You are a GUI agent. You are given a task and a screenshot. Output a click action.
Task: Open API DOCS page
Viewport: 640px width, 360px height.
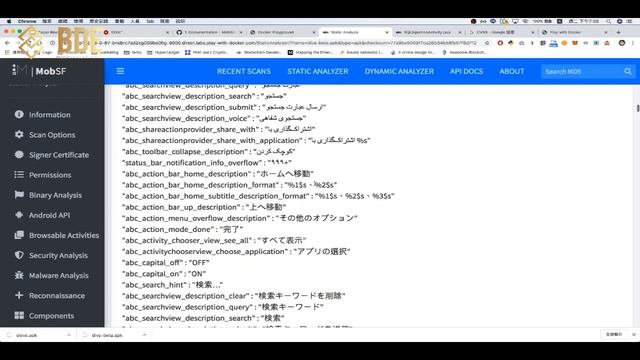click(467, 71)
